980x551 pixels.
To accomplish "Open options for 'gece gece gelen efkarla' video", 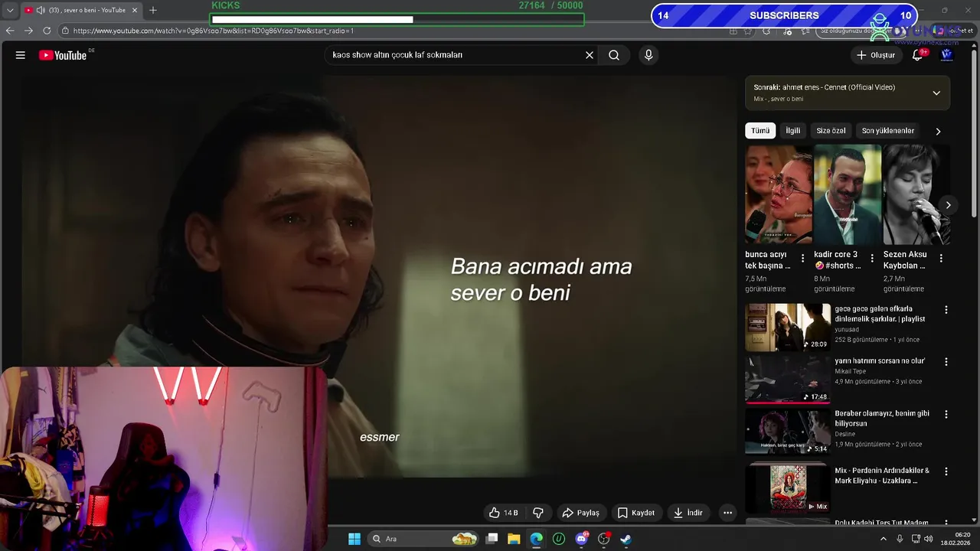I will (x=946, y=310).
